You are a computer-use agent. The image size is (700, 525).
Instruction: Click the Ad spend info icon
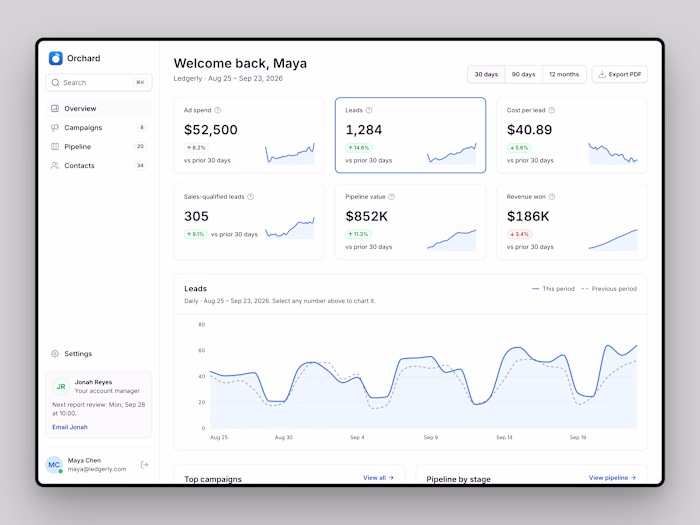click(217, 110)
